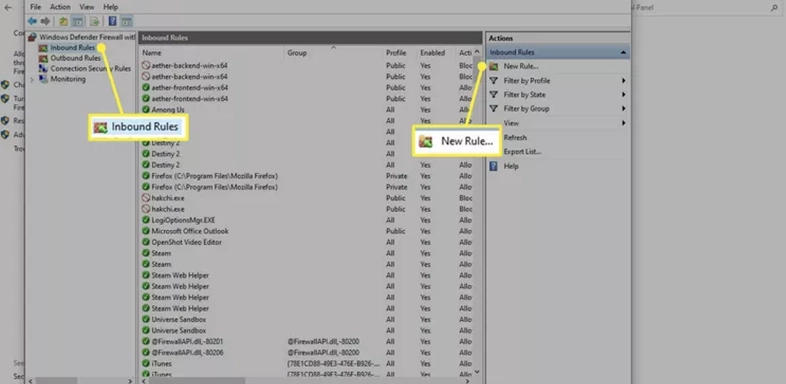Click the Back arrow in the firewall toolbar
The height and width of the screenshot is (384, 786).
coord(33,21)
